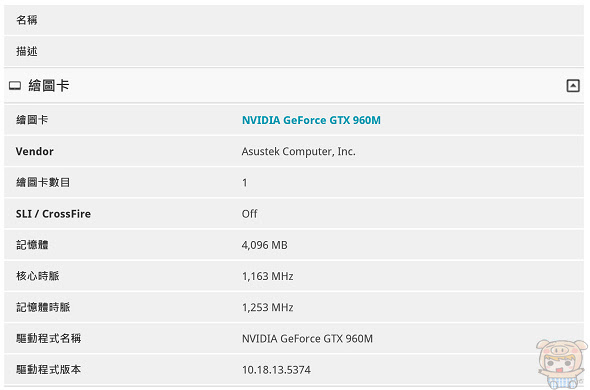Viewport: 590px width, 390px height.
Task: Click the 1,163 MHz core clock value
Action: point(267,276)
